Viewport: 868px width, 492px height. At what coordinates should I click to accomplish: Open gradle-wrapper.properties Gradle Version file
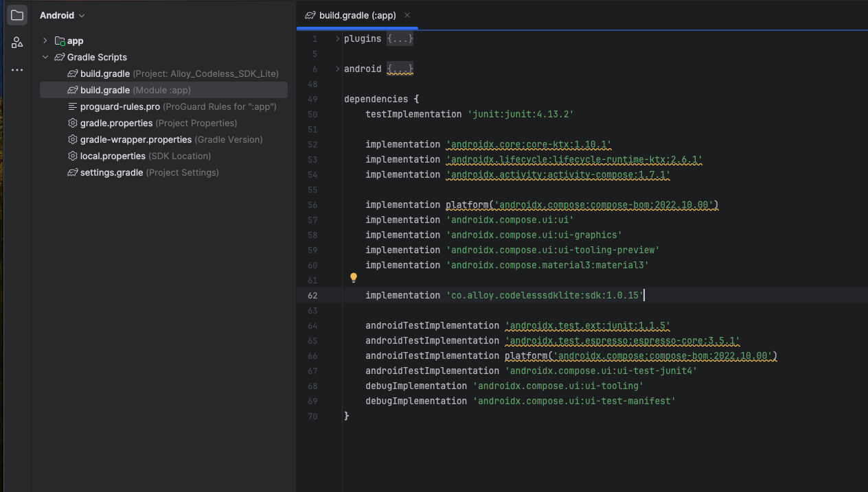point(136,140)
